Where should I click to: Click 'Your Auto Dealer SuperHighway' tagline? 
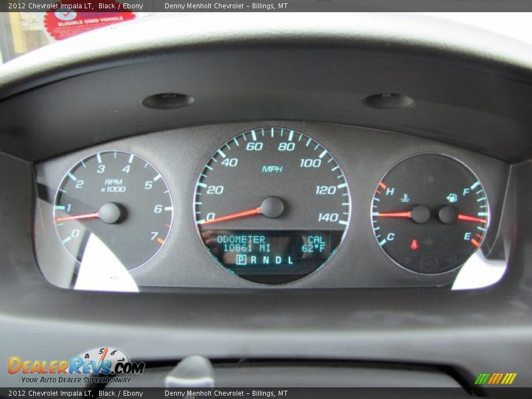(76, 380)
